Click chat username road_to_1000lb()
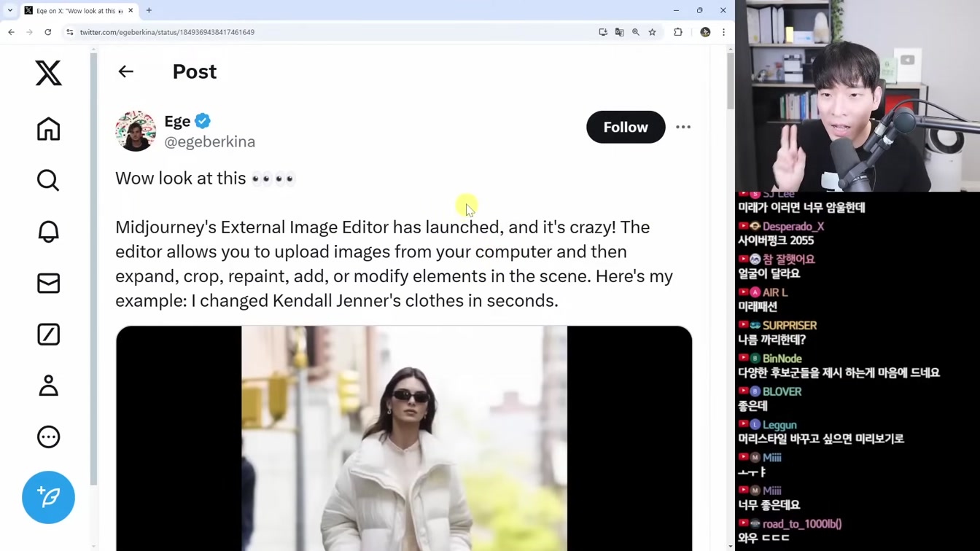Viewport: 980px width, 551px height. (802, 524)
